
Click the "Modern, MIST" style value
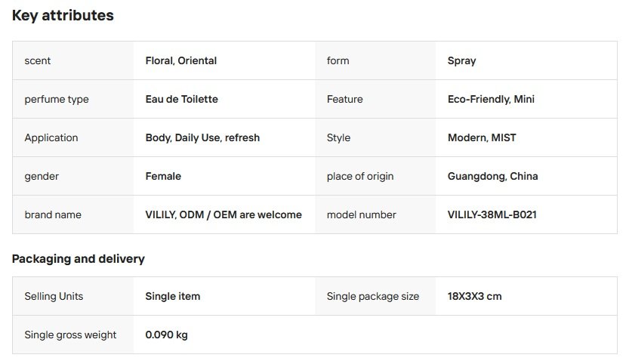point(482,137)
